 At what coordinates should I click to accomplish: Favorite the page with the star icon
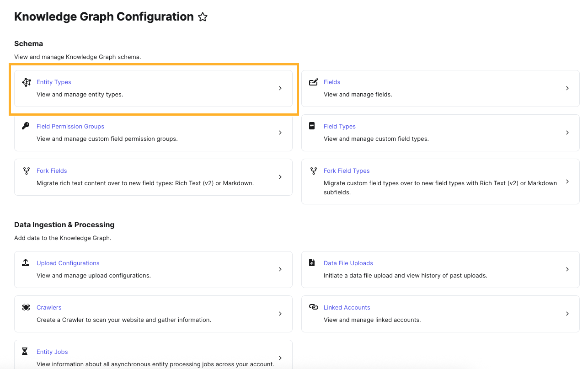203,17
